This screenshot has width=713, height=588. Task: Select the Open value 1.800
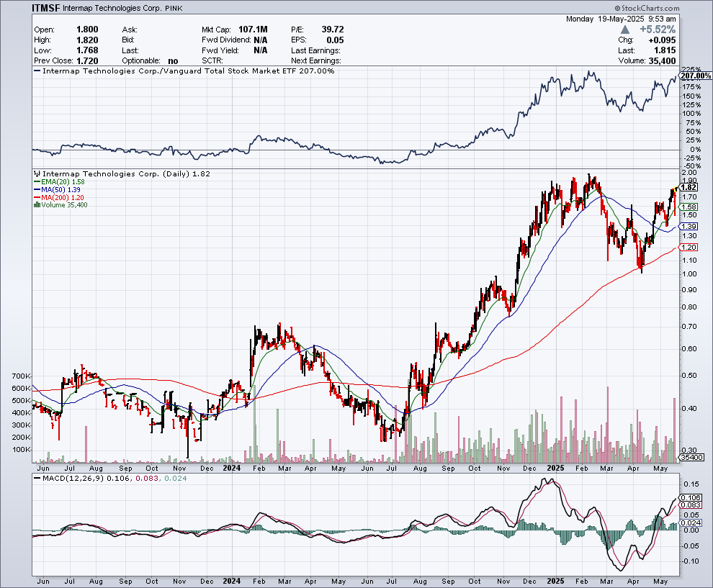[x=87, y=30]
